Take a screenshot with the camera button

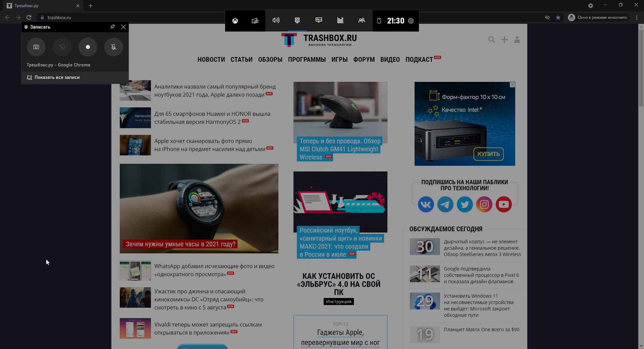[x=36, y=47]
